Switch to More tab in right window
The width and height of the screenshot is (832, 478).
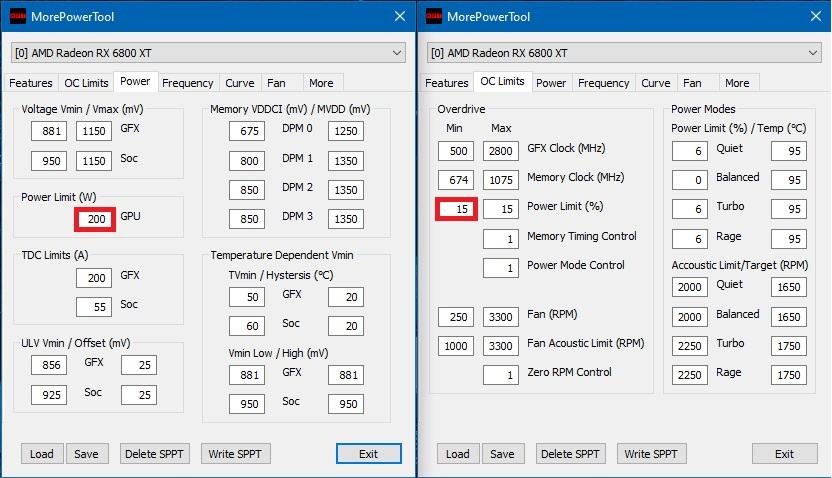point(737,83)
